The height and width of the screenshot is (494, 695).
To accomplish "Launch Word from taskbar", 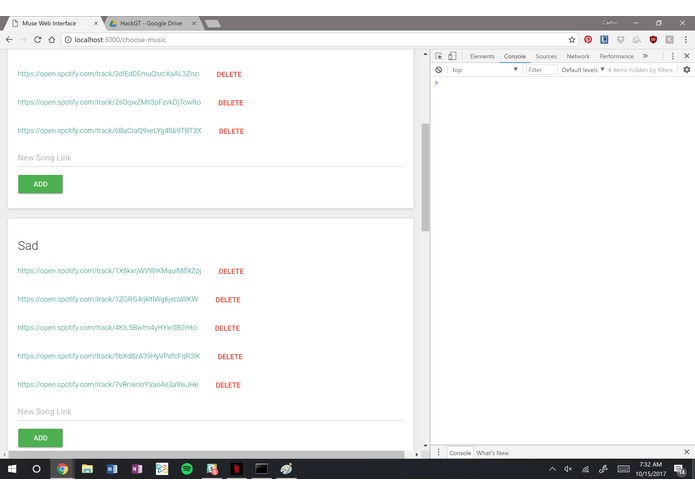I will (x=112, y=469).
